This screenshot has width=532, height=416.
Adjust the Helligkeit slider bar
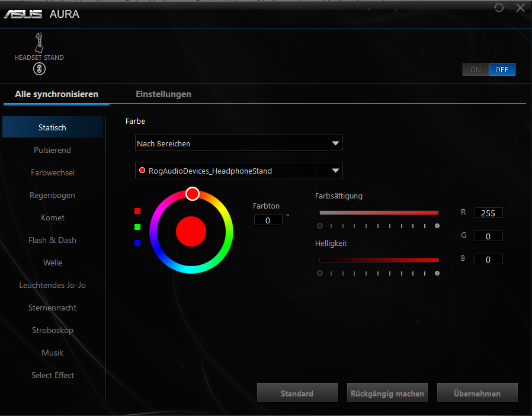379,260
